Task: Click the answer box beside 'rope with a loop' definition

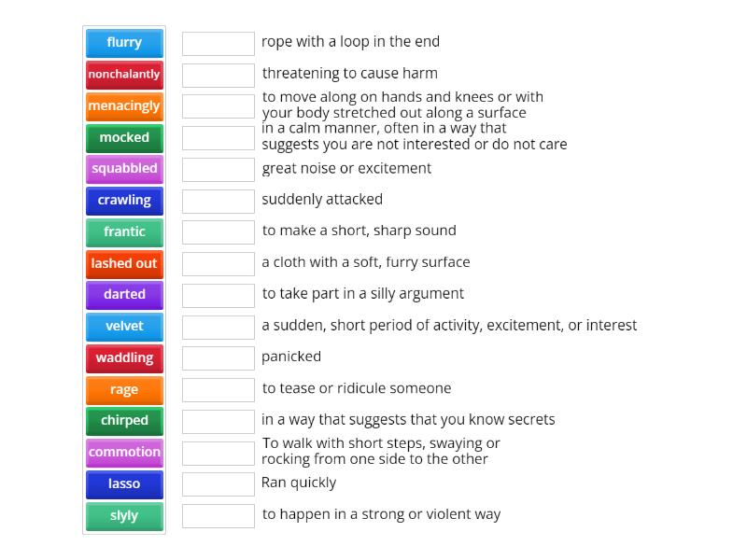Action: point(218,43)
